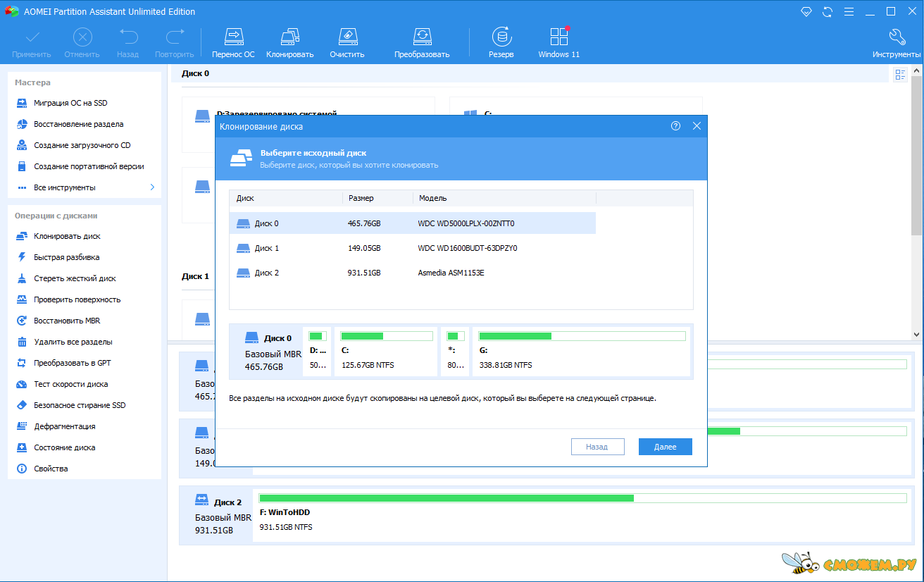924x582 pixels.
Task: Open Свойства in sidebar
Action: pyautogui.click(x=51, y=469)
